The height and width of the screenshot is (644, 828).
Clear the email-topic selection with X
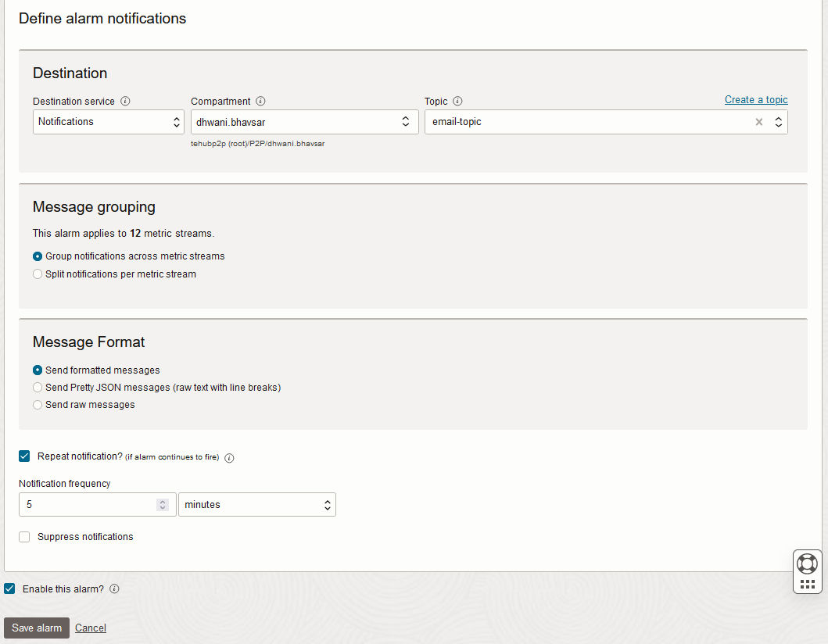(758, 122)
